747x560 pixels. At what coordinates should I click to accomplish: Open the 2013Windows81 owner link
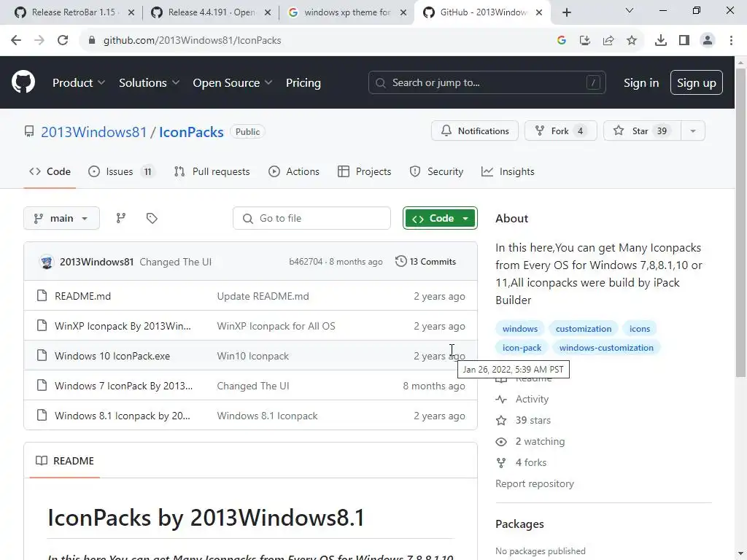pos(94,132)
